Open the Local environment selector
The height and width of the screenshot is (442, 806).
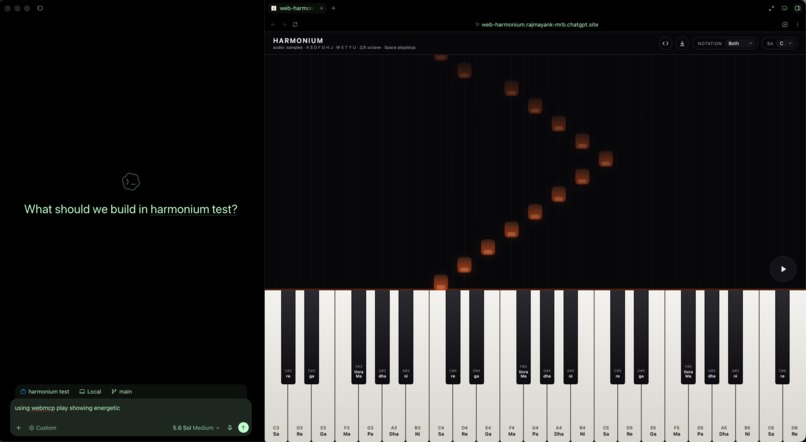click(x=90, y=392)
